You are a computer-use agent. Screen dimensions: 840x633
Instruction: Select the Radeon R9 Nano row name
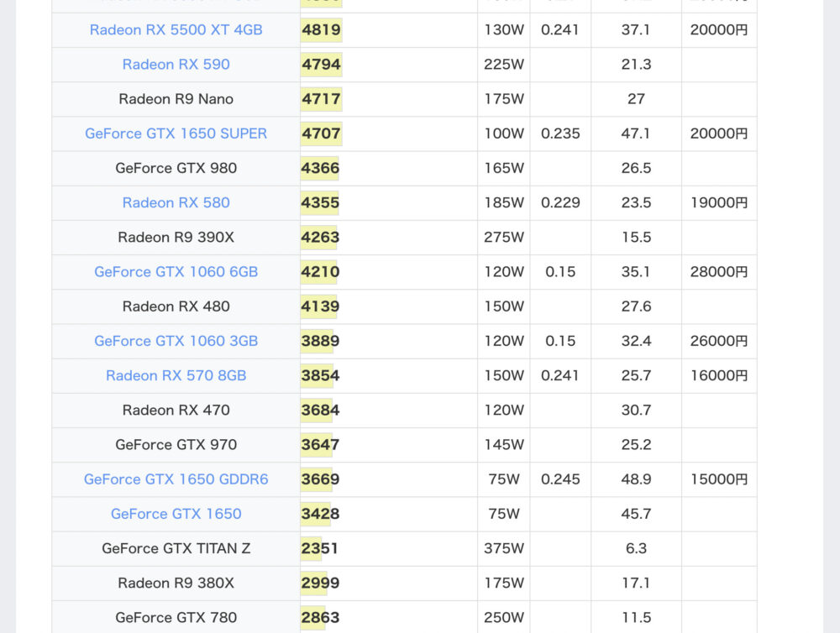coord(176,99)
